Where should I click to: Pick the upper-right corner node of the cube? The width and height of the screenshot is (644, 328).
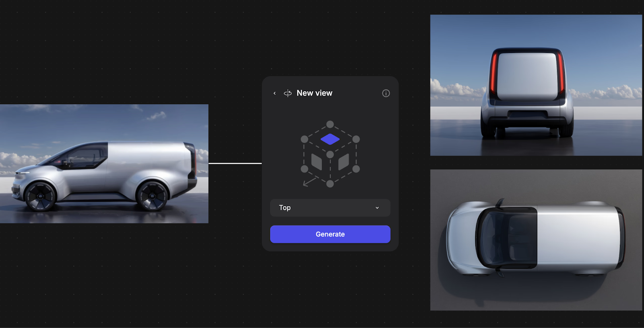pos(356,139)
